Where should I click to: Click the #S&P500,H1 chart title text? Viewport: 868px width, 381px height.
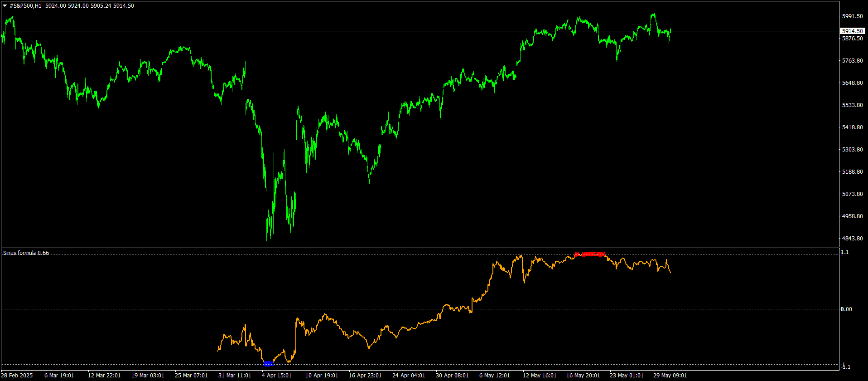click(25, 6)
